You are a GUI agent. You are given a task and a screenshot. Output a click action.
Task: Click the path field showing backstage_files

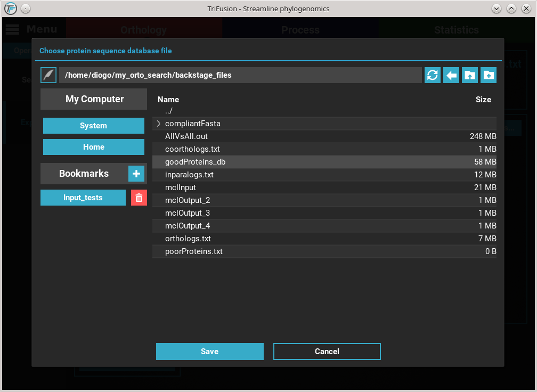click(x=240, y=75)
